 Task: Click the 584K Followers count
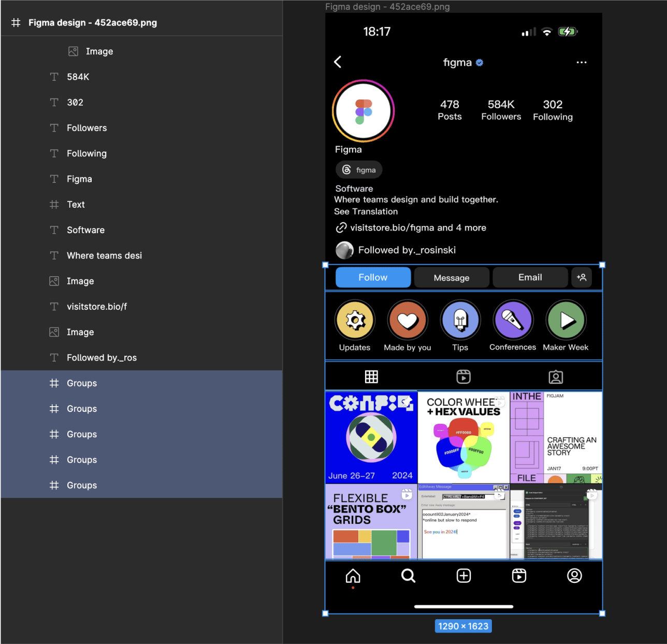coord(501,110)
